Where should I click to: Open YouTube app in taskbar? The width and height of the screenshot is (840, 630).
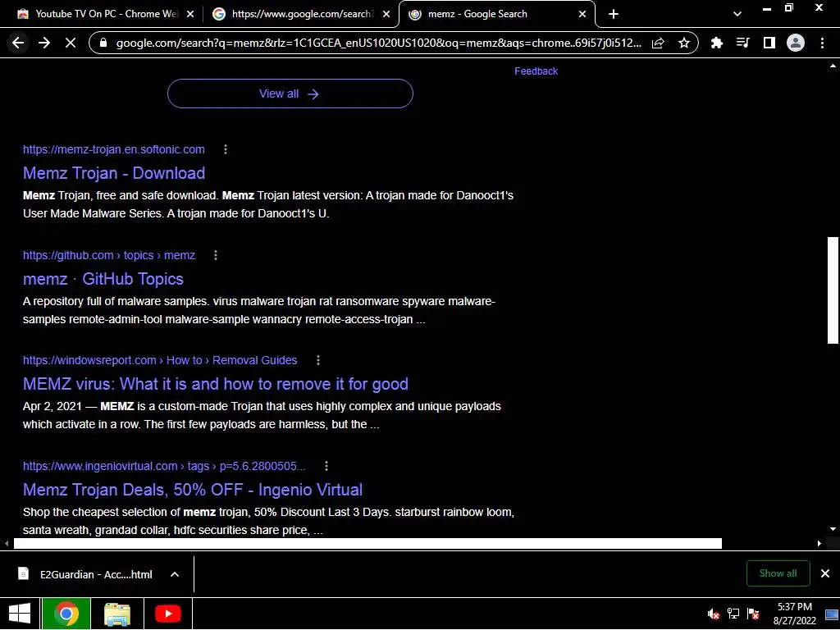click(x=167, y=614)
